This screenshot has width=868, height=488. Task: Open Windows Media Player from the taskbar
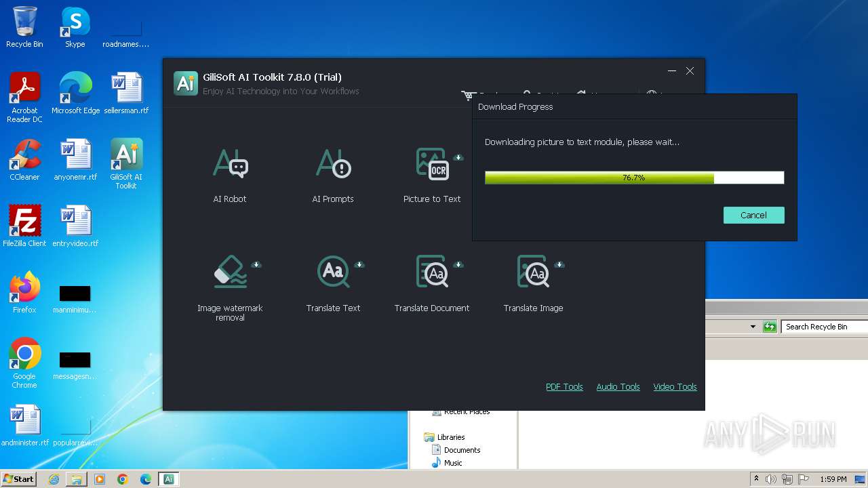click(100, 479)
